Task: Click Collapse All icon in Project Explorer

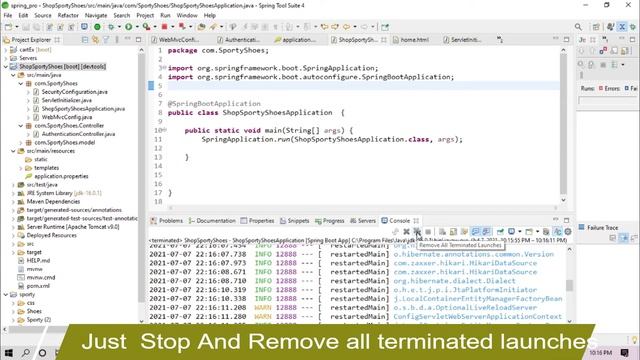Action: [x=84, y=40]
